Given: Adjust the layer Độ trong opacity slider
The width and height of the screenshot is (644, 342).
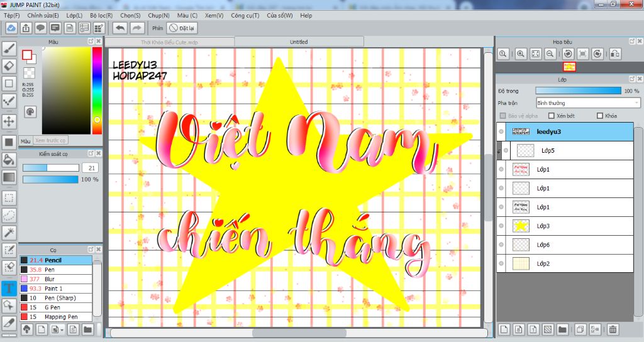Looking at the screenshot, I should click(579, 91).
